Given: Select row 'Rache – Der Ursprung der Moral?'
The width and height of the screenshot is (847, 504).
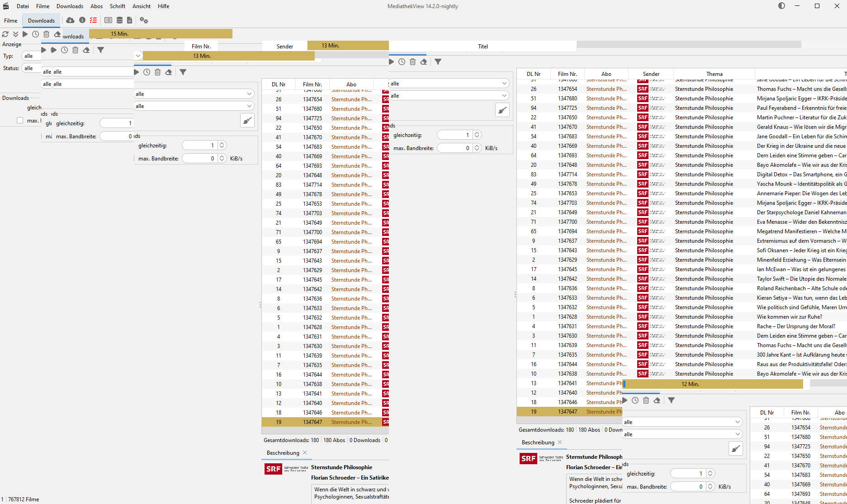Looking at the screenshot, I should click(x=682, y=326).
